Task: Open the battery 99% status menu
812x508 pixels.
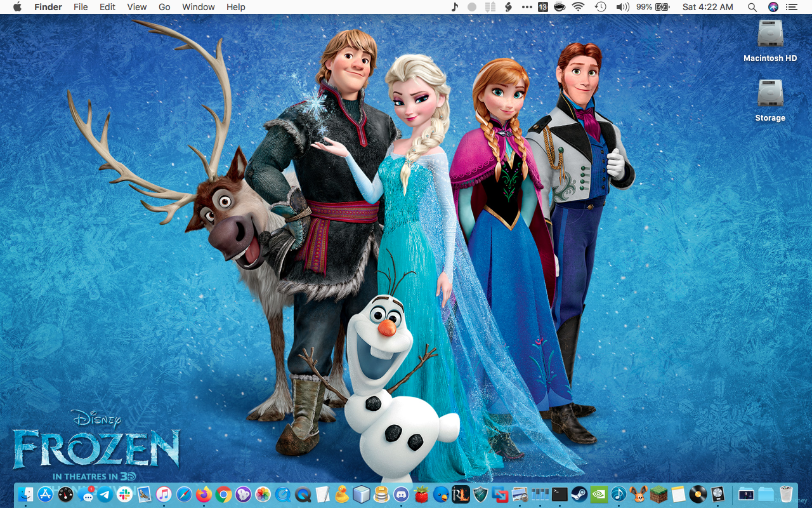Action: tap(653, 7)
